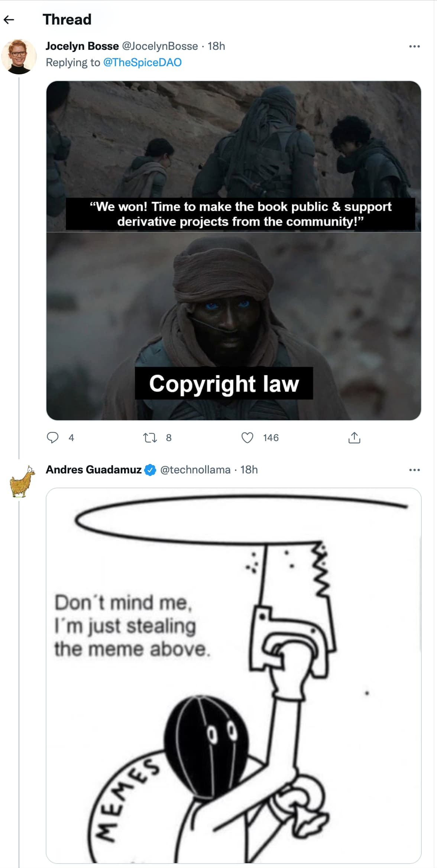View the Bart stealing memes cartoon image
The image size is (437, 868).
click(234, 675)
